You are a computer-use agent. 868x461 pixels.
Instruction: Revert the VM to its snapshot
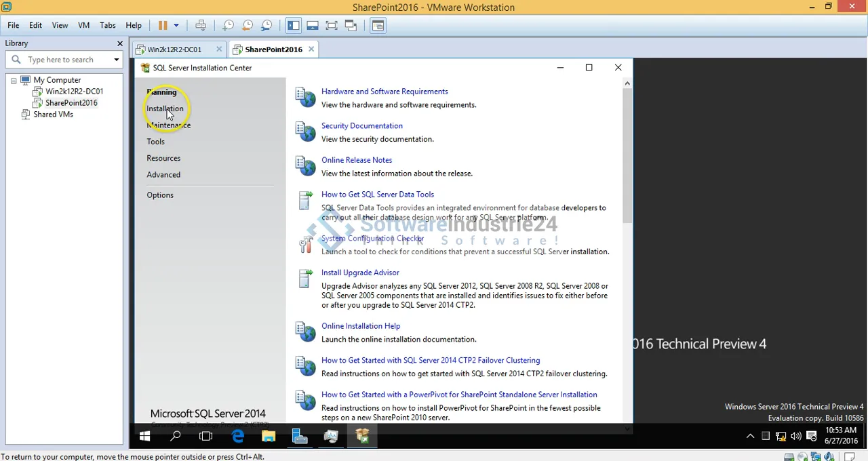[248, 26]
